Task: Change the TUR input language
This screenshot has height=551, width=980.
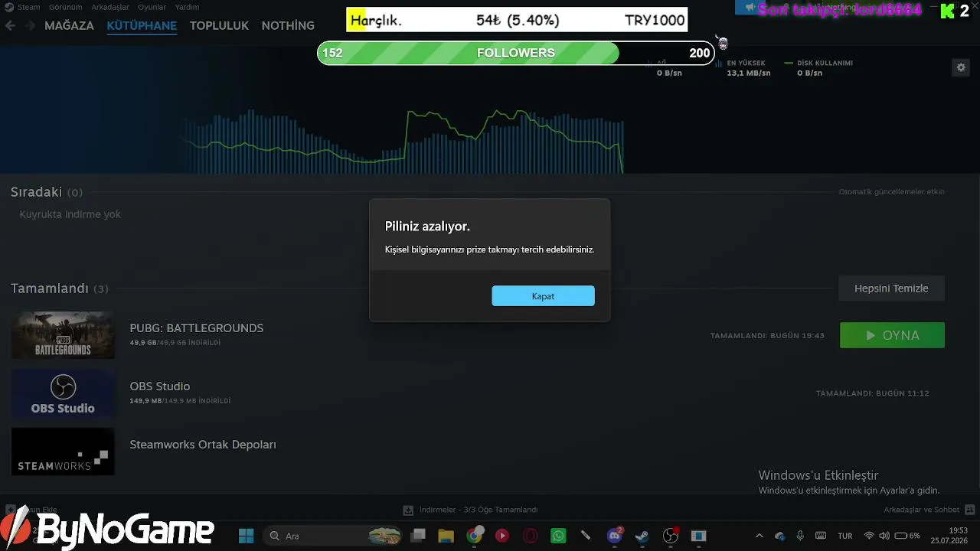Action: (x=845, y=536)
